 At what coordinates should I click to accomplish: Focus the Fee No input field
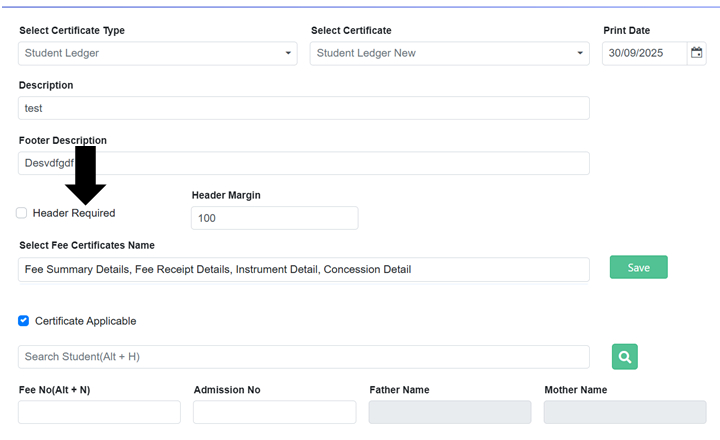point(99,412)
